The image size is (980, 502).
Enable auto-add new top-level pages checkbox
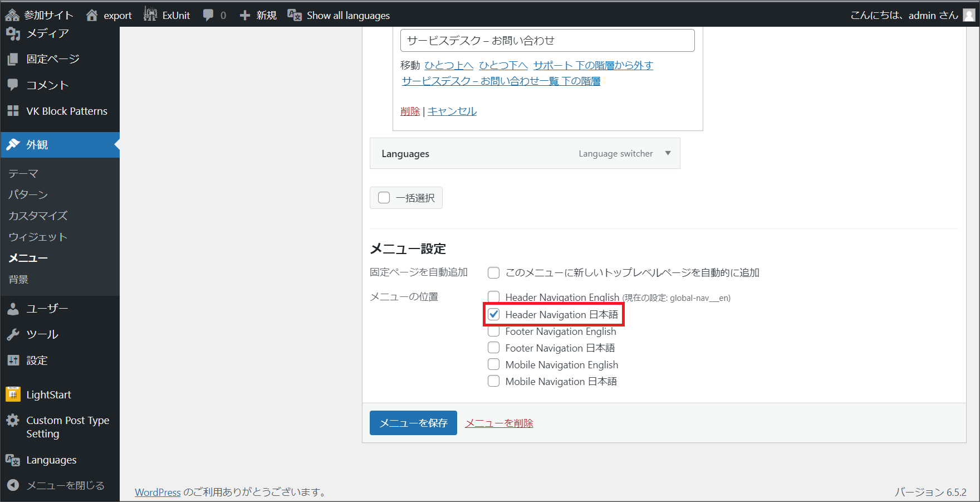coord(493,272)
